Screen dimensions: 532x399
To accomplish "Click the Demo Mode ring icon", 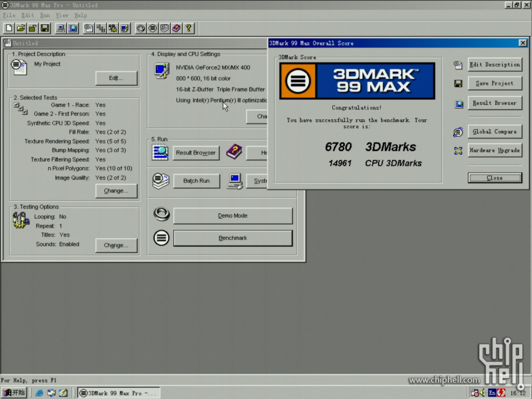I will [162, 214].
